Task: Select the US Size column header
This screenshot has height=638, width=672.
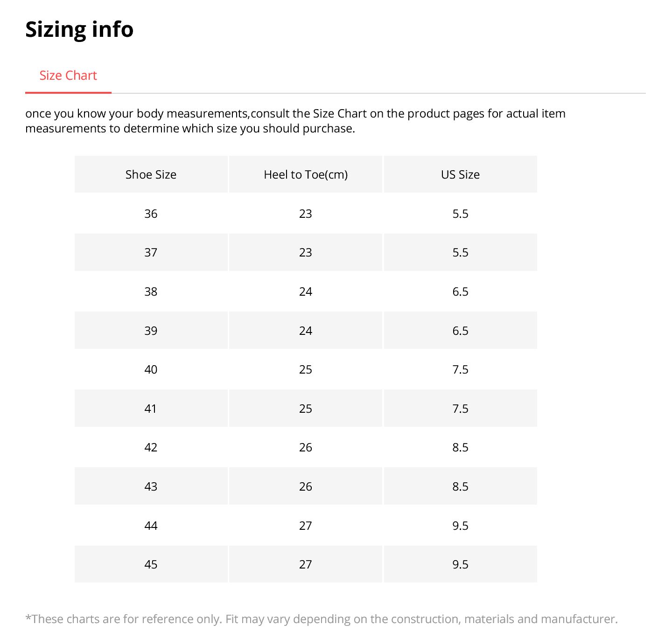Action: pyautogui.click(x=460, y=174)
